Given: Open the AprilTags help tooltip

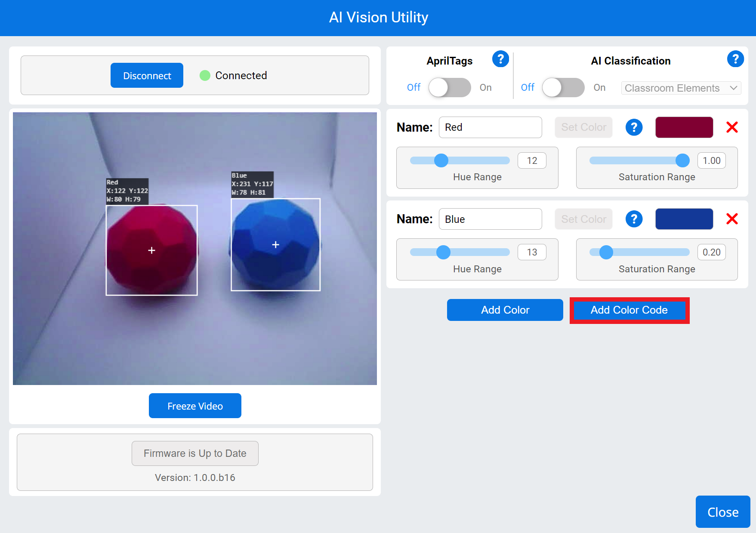Looking at the screenshot, I should [x=500, y=59].
